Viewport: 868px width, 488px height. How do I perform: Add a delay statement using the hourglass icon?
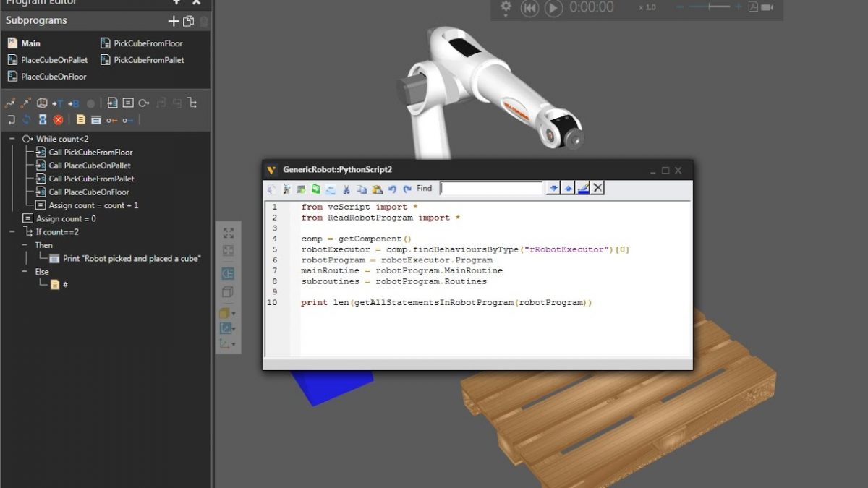(43, 119)
